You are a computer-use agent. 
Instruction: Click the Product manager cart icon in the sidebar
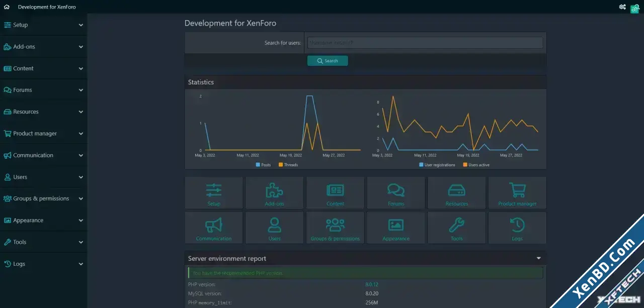click(x=8, y=134)
